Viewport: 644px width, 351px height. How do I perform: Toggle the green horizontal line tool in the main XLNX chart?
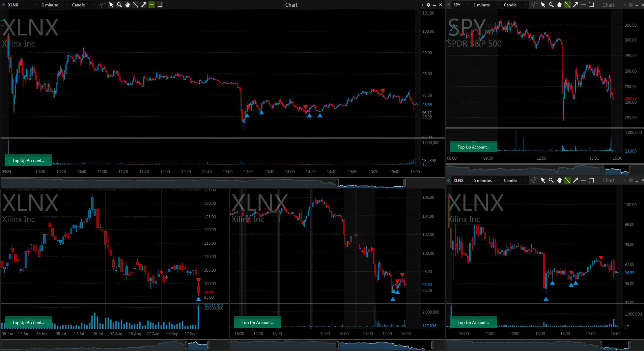point(152,5)
